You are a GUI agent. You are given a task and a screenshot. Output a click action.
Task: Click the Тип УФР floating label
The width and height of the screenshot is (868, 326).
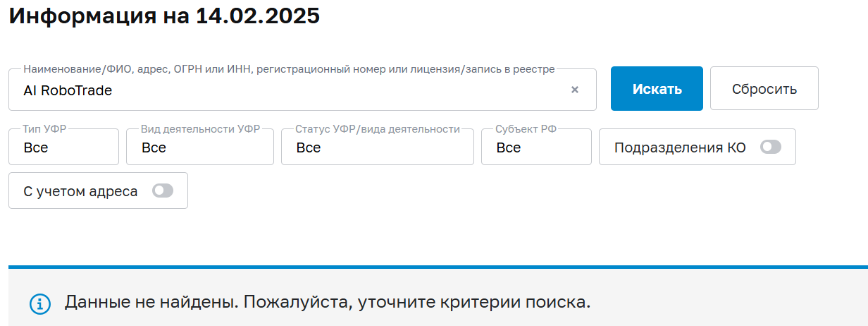pyautogui.click(x=44, y=129)
